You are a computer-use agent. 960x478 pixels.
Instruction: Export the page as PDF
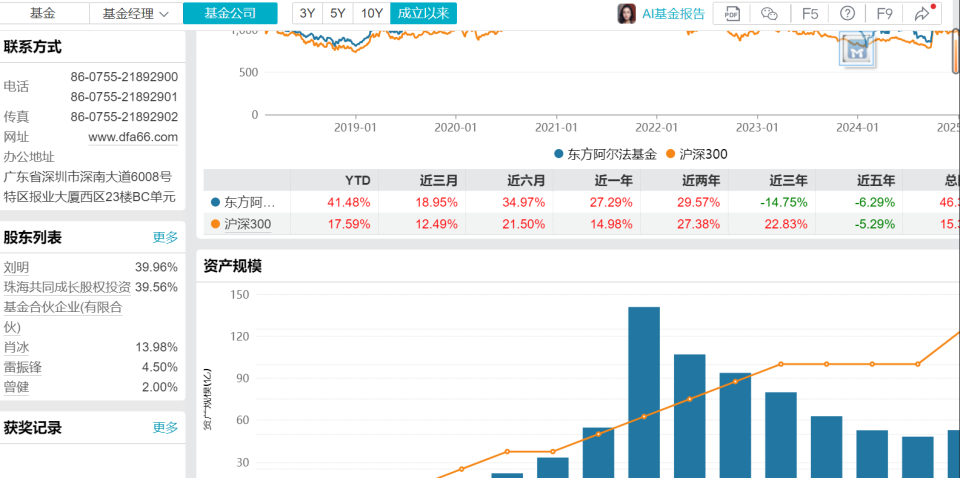pyautogui.click(x=732, y=13)
